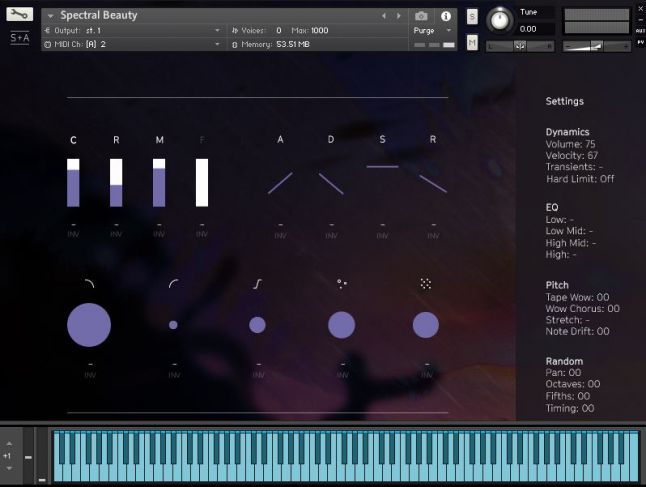Toggle the Solo (S) button

(x=471, y=17)
